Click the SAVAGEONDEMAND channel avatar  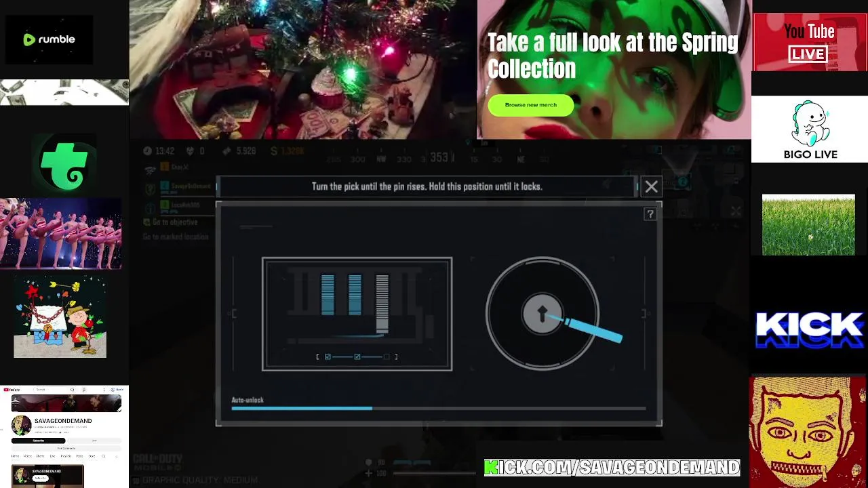coord(22,425)
